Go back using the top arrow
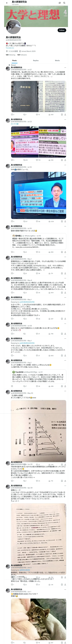 pyautogui.click(x=7, y=3)
